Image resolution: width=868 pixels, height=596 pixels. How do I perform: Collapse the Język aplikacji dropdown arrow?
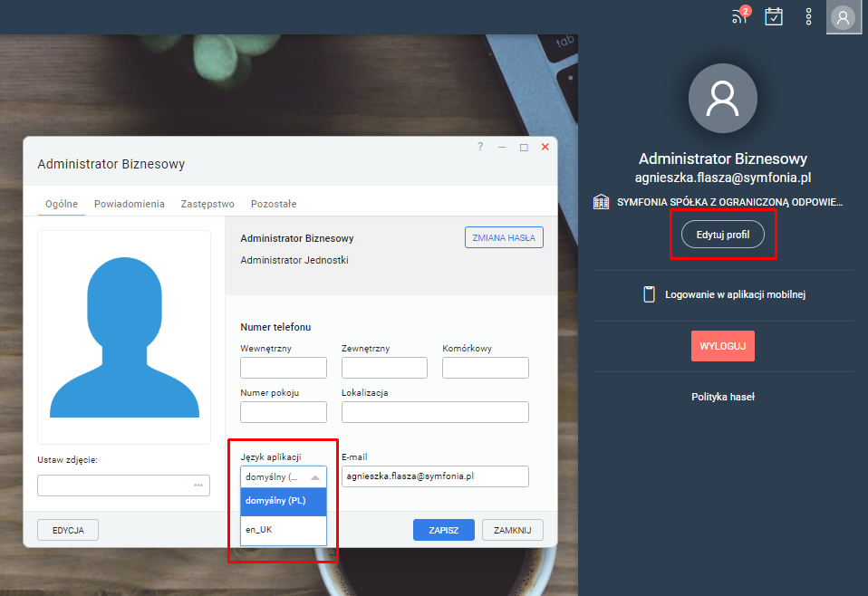(x=315, y=477)
